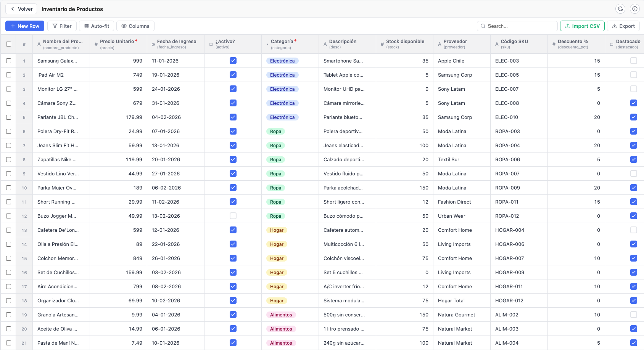
Task: Click the search magnifier icon
Action: [x=483, y=26]
